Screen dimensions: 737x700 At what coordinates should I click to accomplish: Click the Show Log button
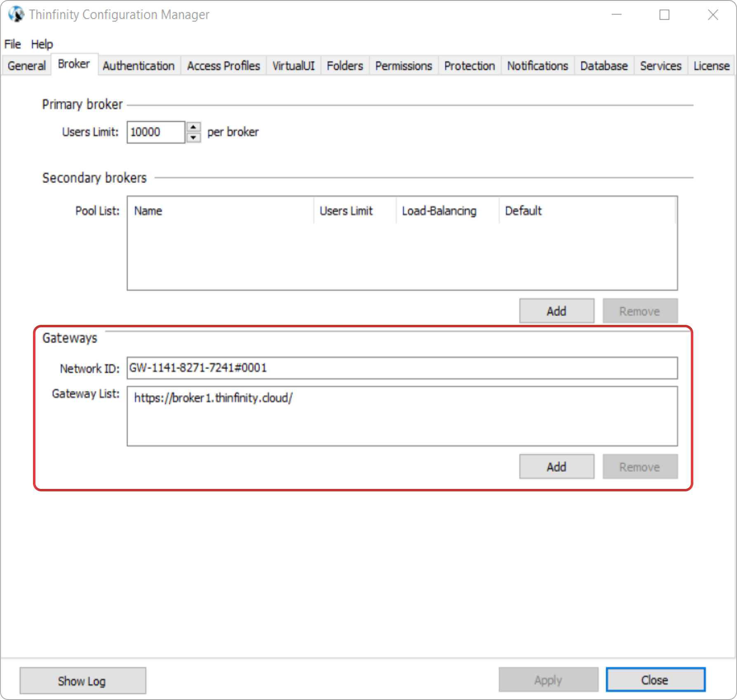pos(82,681)
